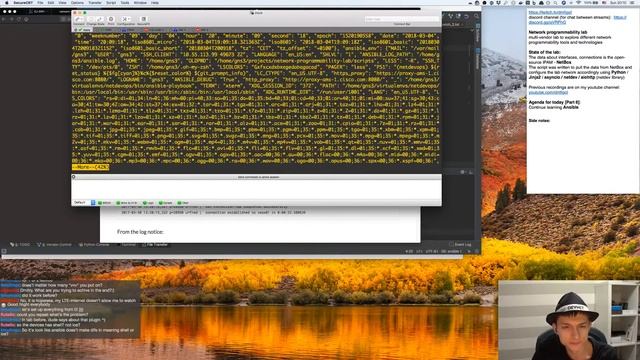Viewport: 640px width, 360px height.
Task: Click the second green button bar button
Action: [127, 202]
